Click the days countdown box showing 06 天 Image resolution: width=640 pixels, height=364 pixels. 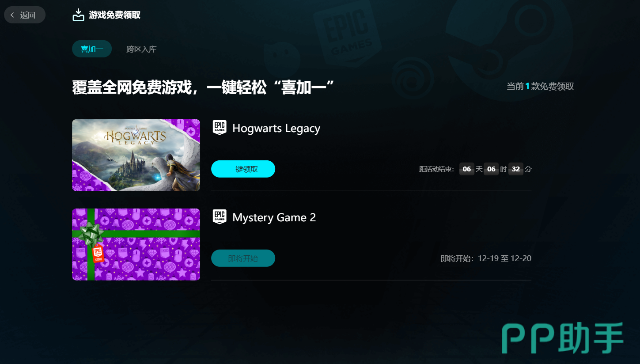pos(467,169)
